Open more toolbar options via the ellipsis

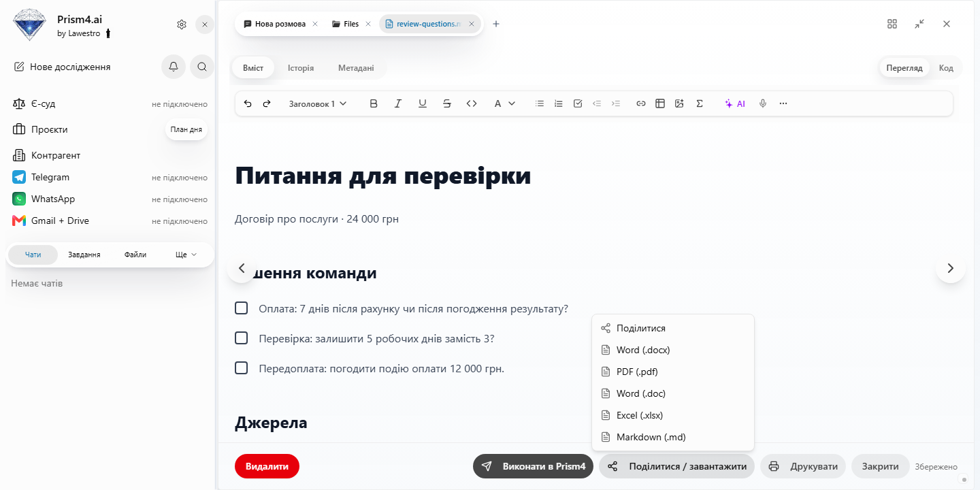[x=783, y=103]
